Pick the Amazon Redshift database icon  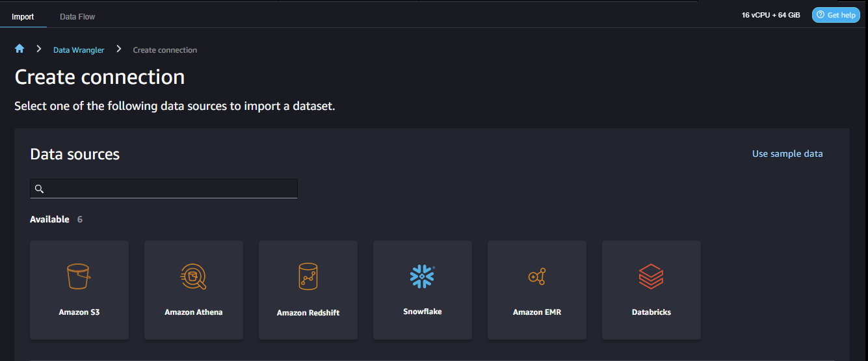pyautogui.click(x=308, y=276)
